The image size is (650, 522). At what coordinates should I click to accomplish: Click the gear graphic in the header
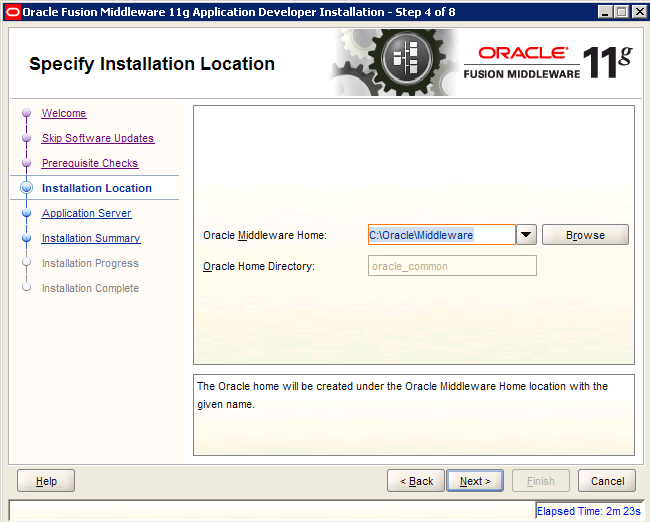click(x=396, y=62)
